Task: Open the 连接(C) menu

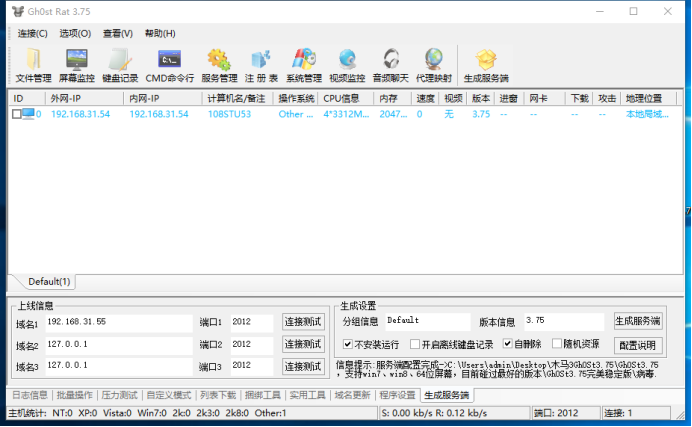Action: (x=33, y=34)
